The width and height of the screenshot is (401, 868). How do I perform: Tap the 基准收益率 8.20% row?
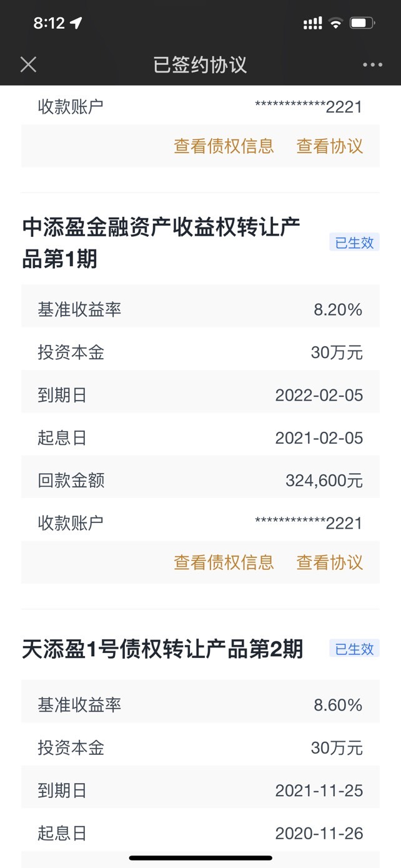click(200, 309)
